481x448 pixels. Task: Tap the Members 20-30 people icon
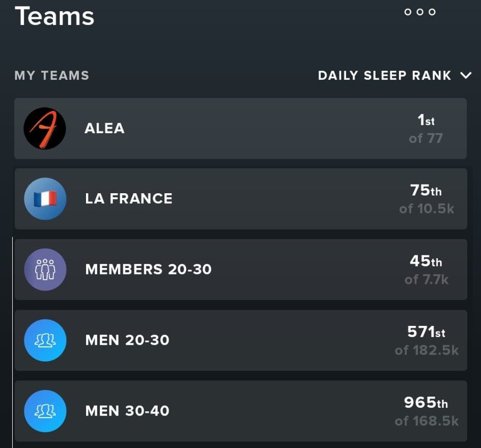[x=45, y=270]
